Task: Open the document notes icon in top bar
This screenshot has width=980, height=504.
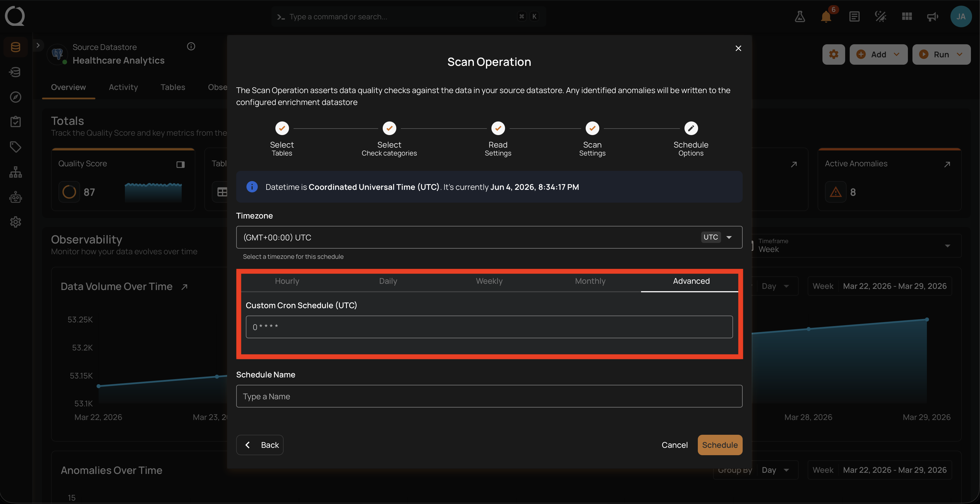Action: [854, 16]
